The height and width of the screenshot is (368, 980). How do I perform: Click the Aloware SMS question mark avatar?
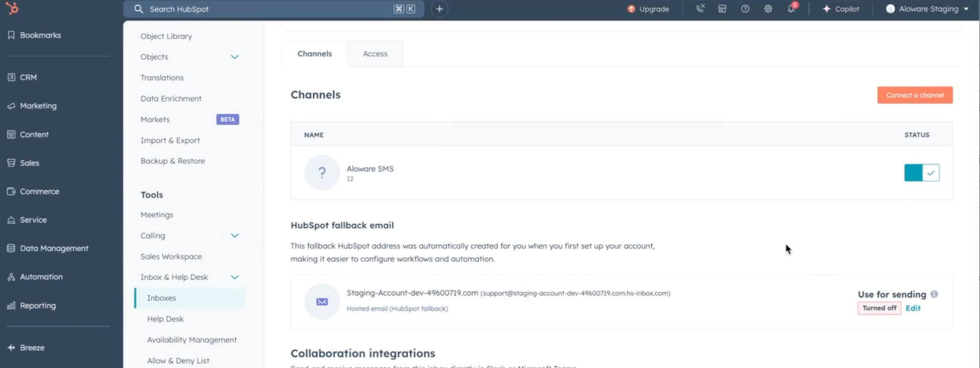(322, 173)
